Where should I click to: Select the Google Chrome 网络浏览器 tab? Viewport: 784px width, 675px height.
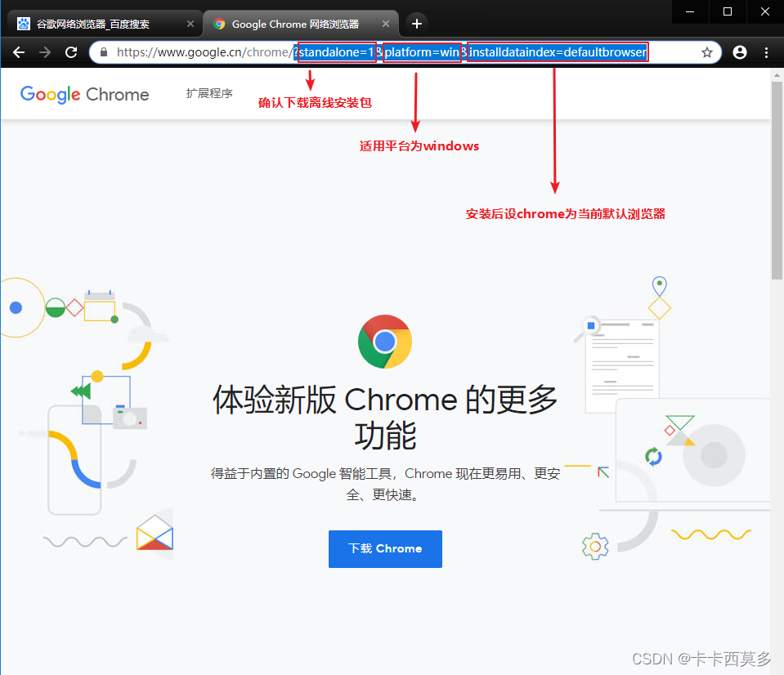(301, 24)
